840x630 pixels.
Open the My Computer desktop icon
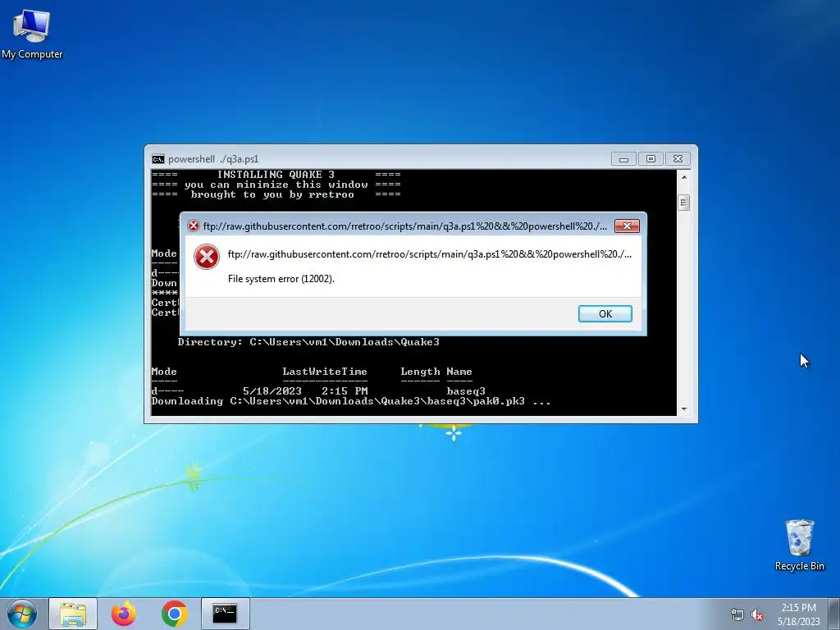tap(32, 34)
